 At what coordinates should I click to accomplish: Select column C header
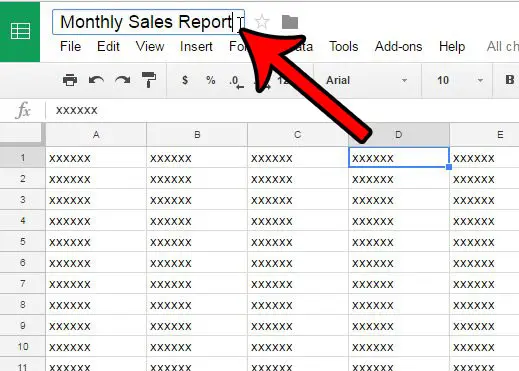(x=298, y=135)
